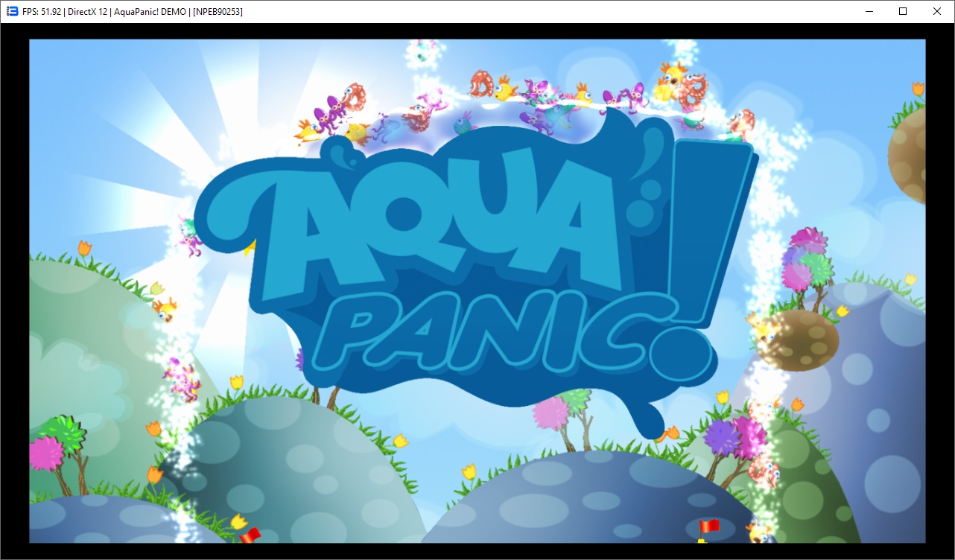
Task: Close the AquaPanic emulator window
Action: (937, 11)
